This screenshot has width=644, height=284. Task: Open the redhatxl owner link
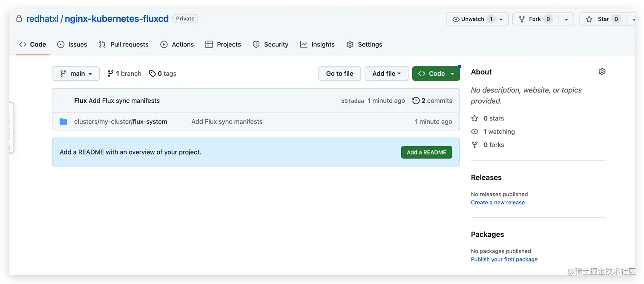coord(43,19)
